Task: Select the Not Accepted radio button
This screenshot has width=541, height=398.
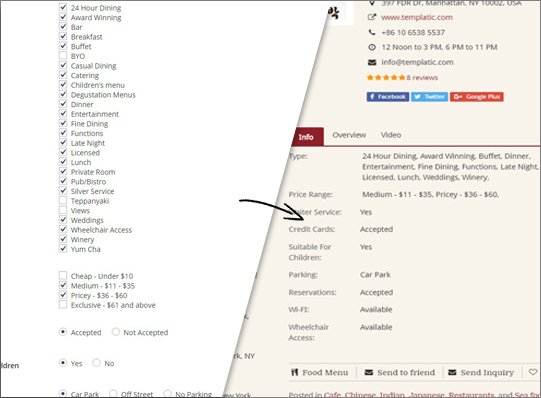Action: pos(116,332)
